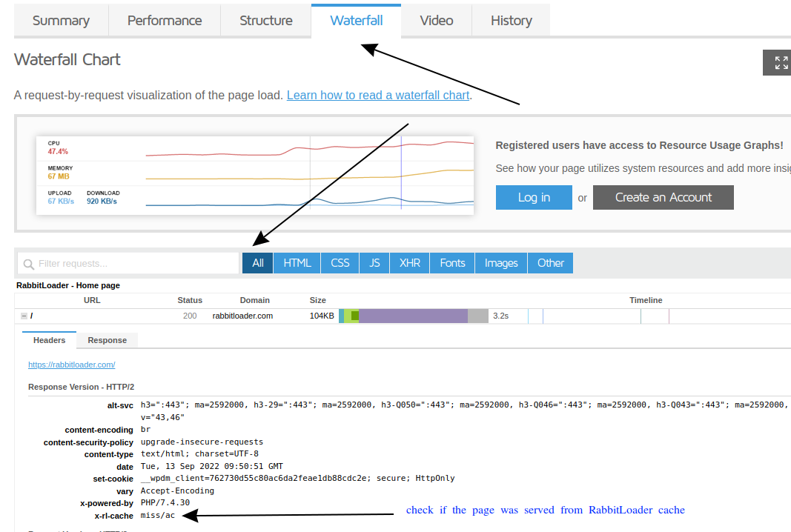The height and width of the screenshot is (532, 791).
Task: Expand the waterfall chart to fullscreen
Action: point(777,62)
